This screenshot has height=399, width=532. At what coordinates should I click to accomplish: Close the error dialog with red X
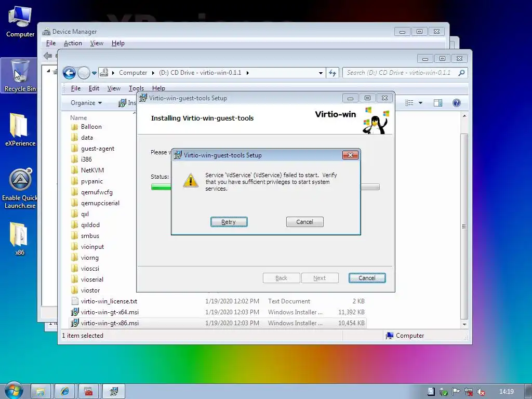pos(350,155)
